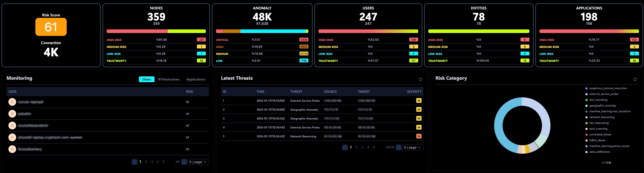The width and height of the screenshot is (644, 173).
Task: Toggle network_beaconing legend entry
Action: click(600, 117)
